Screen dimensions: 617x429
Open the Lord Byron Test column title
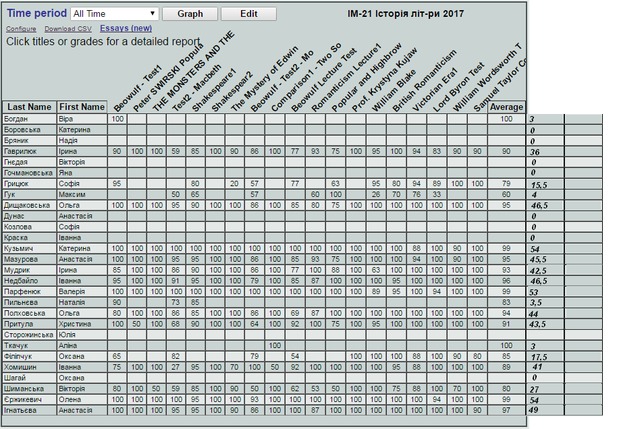point(458,87)
